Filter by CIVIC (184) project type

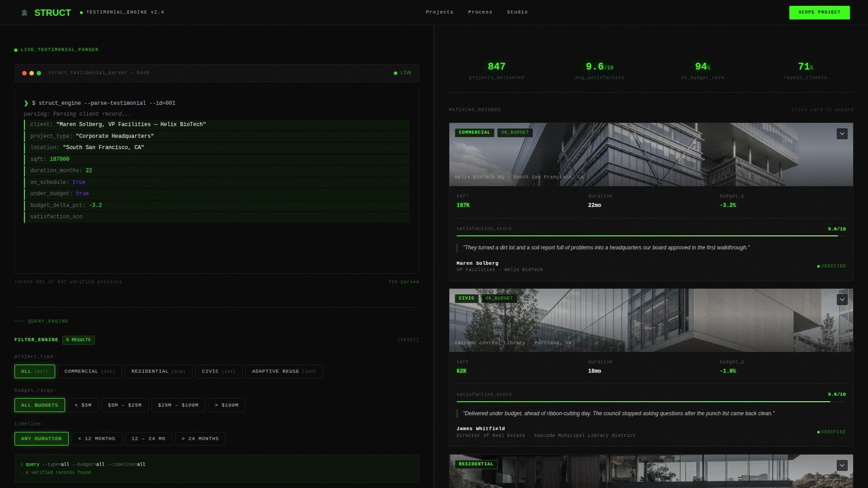click(x=219, y=371)
